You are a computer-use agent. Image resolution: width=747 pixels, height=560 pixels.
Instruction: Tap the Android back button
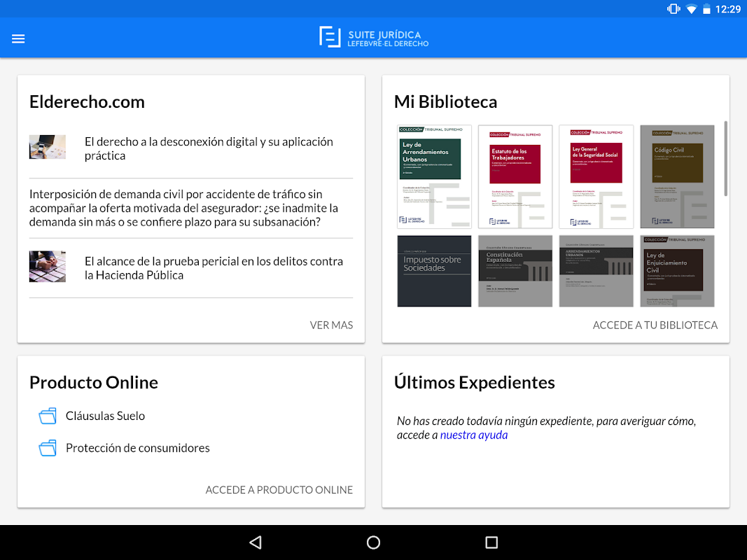256,542
